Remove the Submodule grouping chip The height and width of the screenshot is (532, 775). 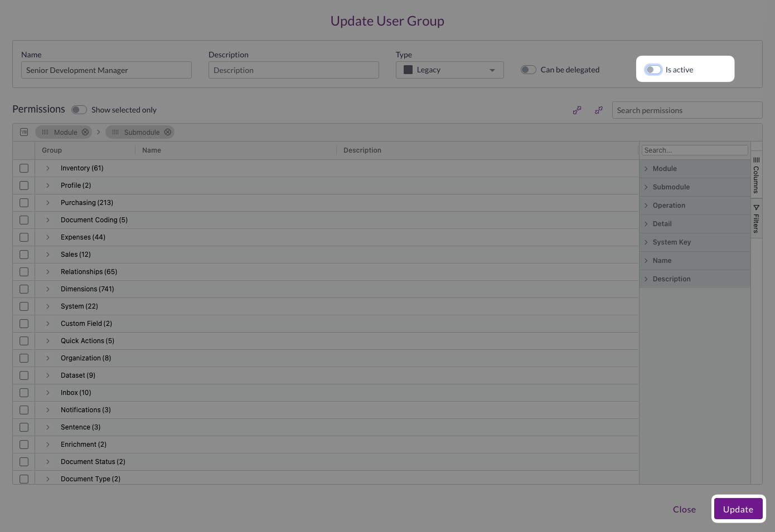pos(168,132)
